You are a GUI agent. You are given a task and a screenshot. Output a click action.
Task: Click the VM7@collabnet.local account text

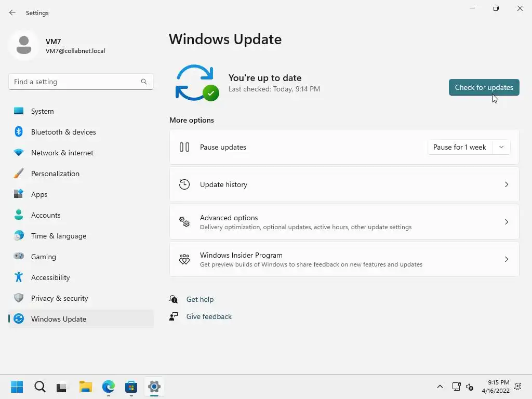tap(75, 51)
